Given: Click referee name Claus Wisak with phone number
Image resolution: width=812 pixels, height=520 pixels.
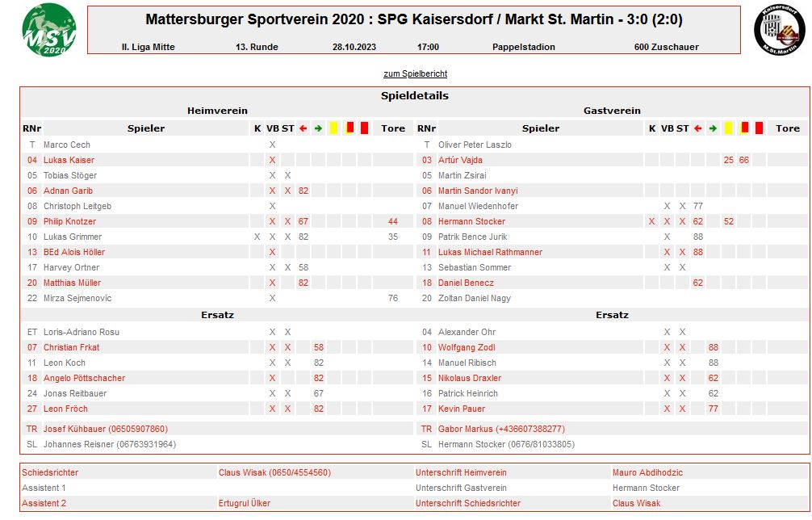Looking at the screenshot, I should click(274, 472).
